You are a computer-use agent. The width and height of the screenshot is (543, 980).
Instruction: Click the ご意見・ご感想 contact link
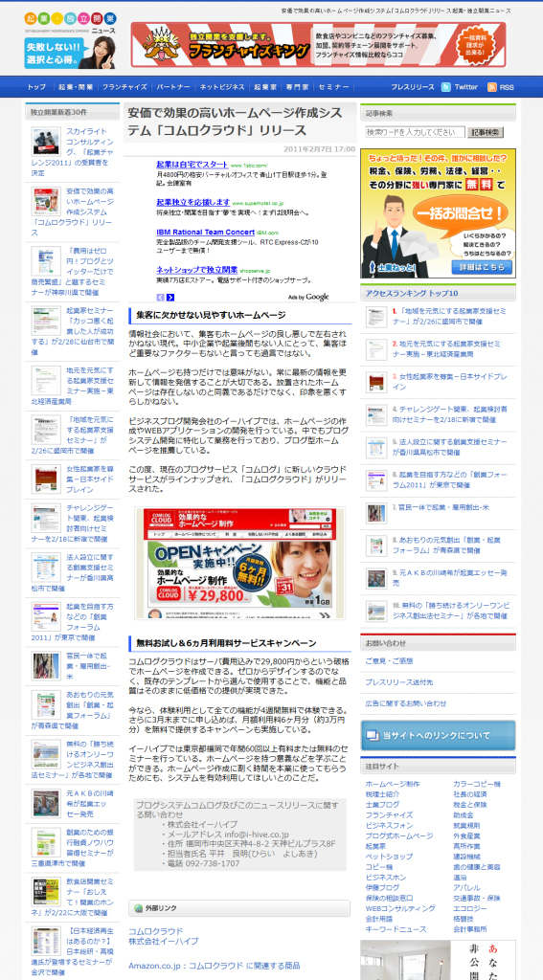[x=389, y=660]
